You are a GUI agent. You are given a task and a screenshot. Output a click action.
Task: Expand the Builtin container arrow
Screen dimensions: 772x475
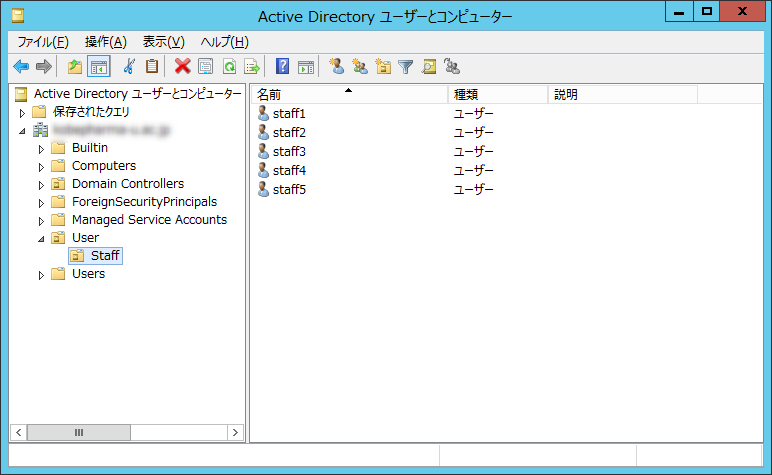41,149
